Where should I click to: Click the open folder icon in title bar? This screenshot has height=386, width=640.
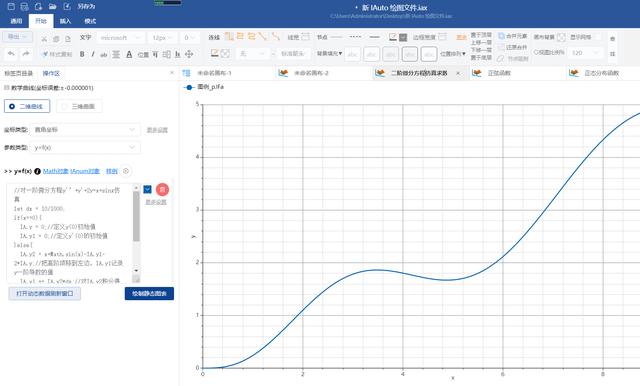[x=53, y=7]
